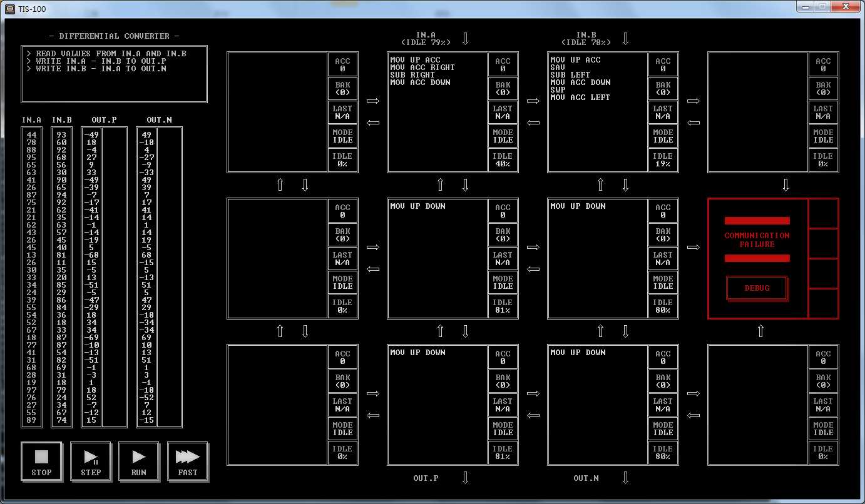Click the STOP button
Image resolution: width=865 pixels, height=504 pixels.
41,461
